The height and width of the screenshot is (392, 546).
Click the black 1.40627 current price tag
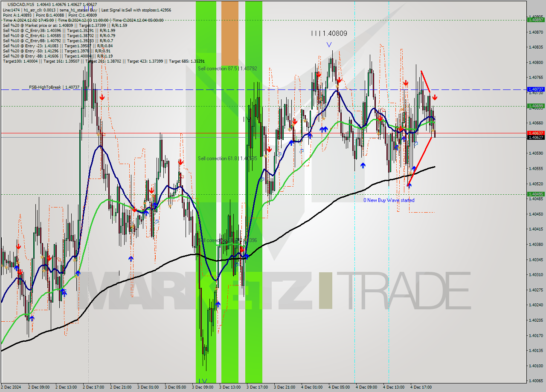coord(536,137)
